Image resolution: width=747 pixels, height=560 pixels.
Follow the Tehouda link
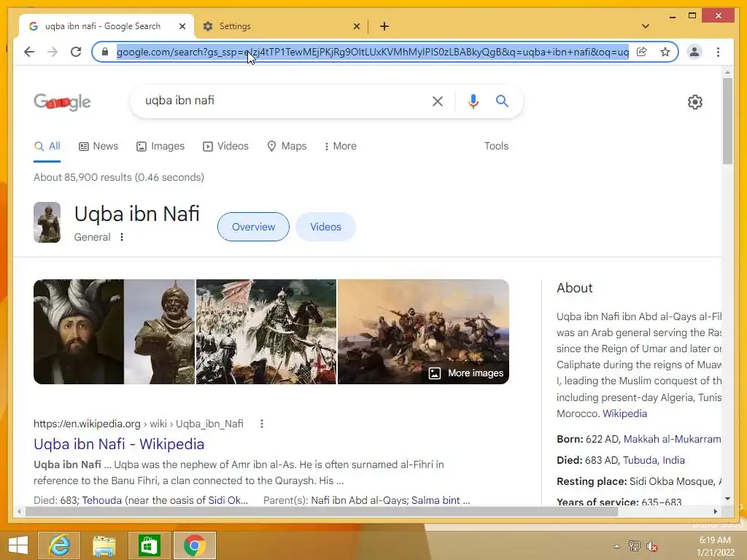coord(101,500)
